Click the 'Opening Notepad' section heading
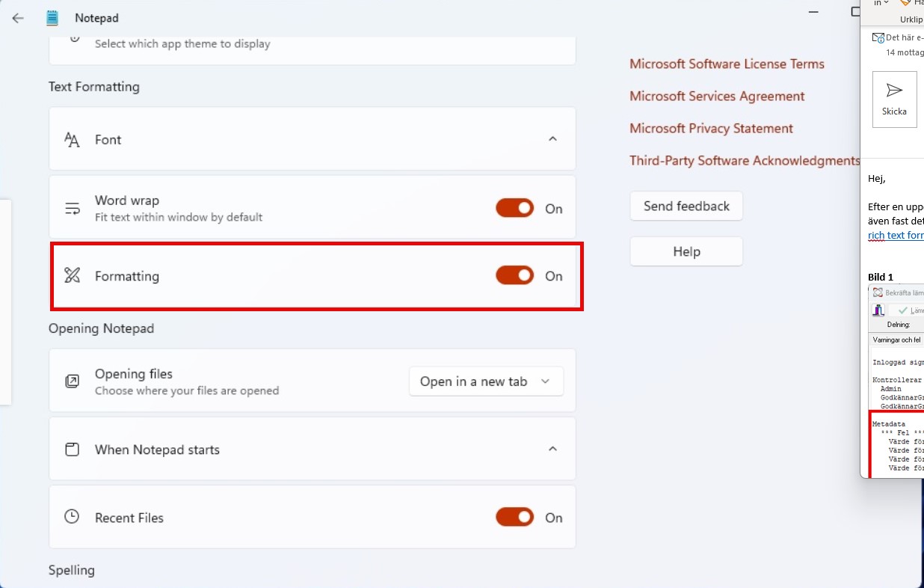924x588 pixels. [101, 328]
